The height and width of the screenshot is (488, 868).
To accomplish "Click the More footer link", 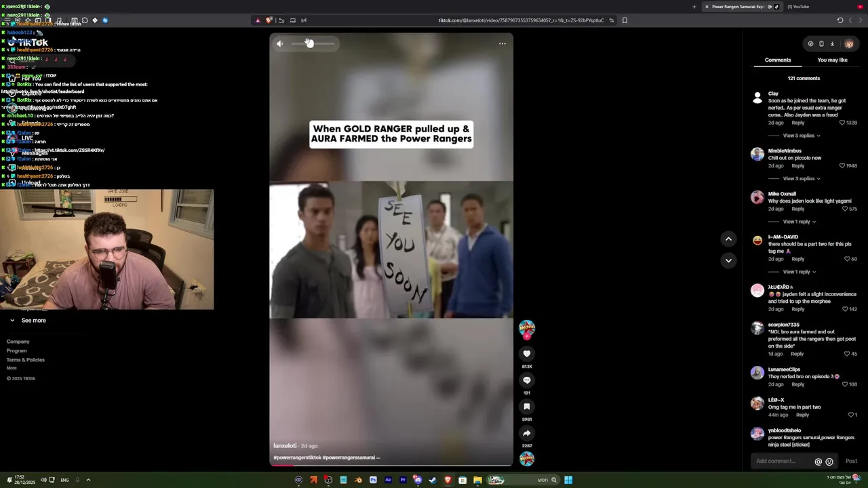I will pos(12,368).
